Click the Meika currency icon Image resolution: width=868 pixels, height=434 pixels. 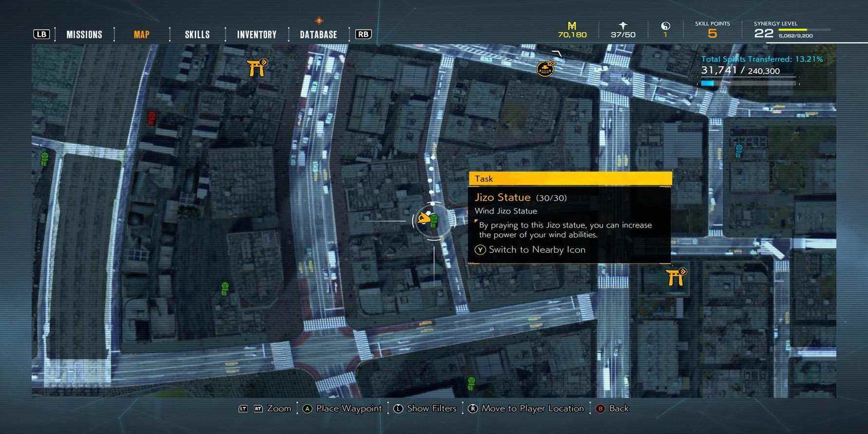pos(572,25)
